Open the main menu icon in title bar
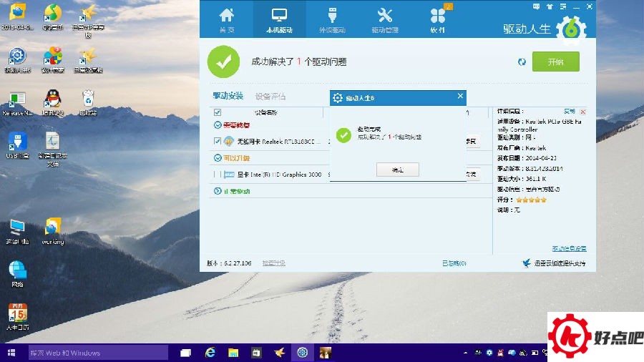 (x=563, y=6)
